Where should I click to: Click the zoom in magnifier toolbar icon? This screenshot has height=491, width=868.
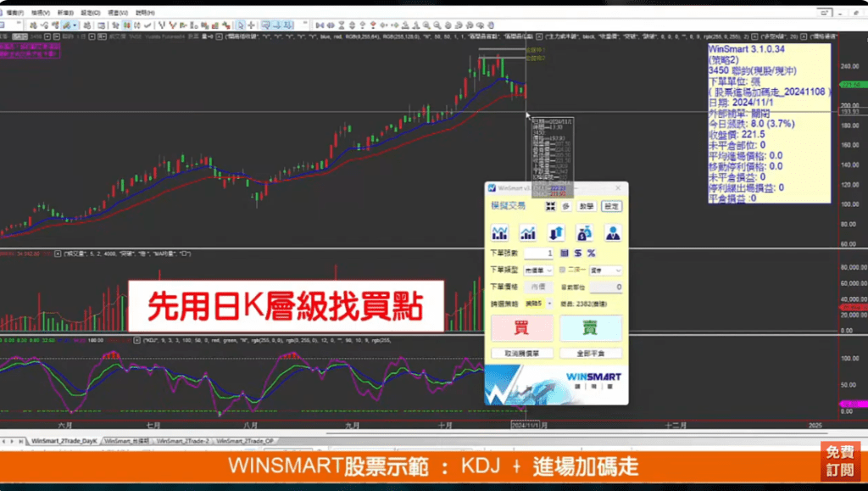[x=426, y=25]
